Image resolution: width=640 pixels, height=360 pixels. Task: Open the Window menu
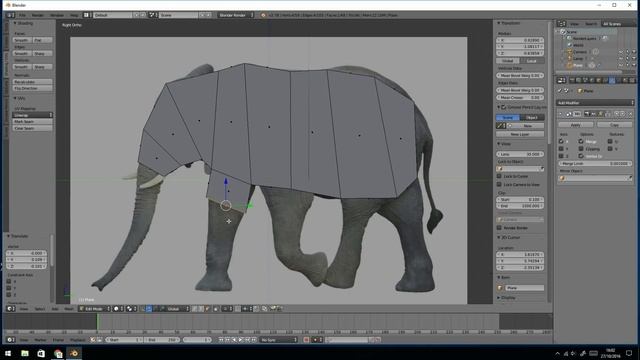pos(57,15)
